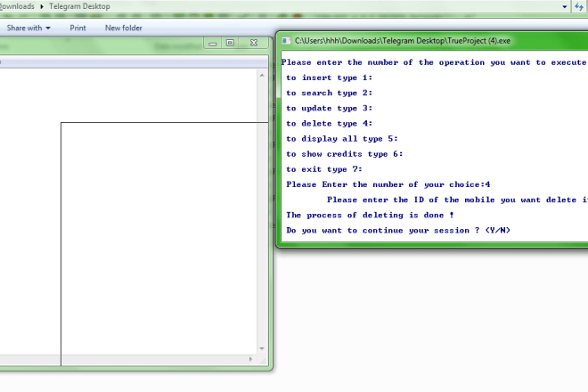Click the Print toolbar button
Viewport: 588px width, 392px height.
click(x=78, y=29)
